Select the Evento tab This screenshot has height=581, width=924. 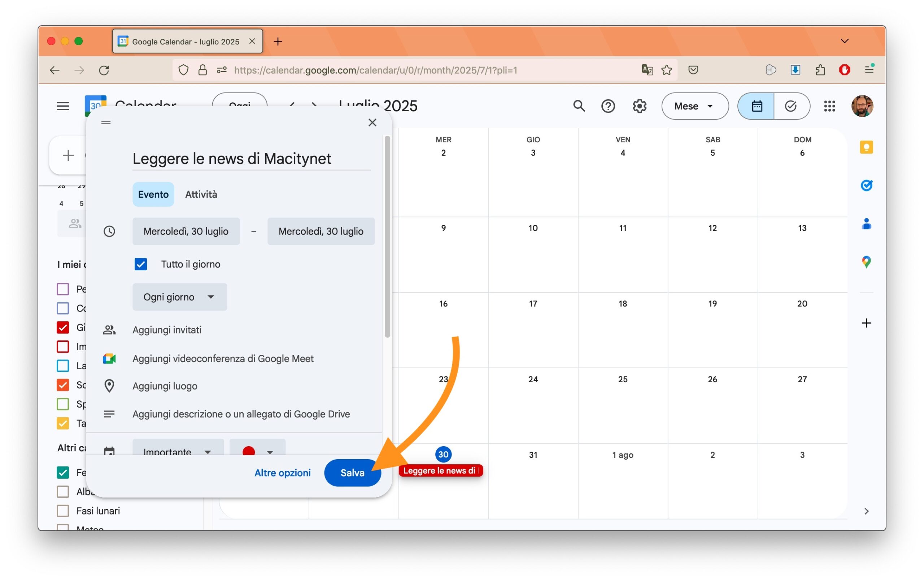tap(153, 194)
